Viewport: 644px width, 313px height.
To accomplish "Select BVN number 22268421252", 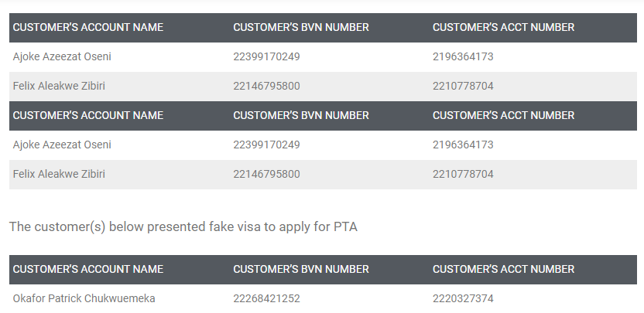I will click(x=266, y=298).
